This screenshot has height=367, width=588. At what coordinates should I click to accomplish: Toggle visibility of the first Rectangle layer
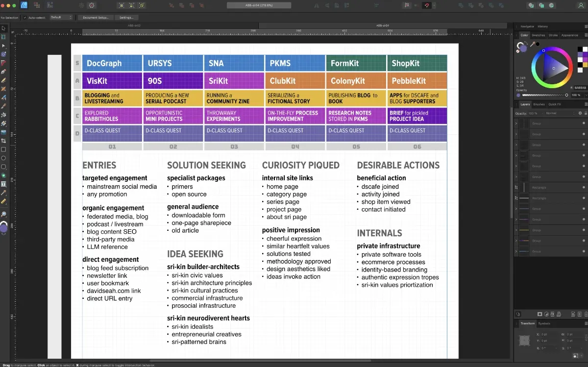point(584,188)
